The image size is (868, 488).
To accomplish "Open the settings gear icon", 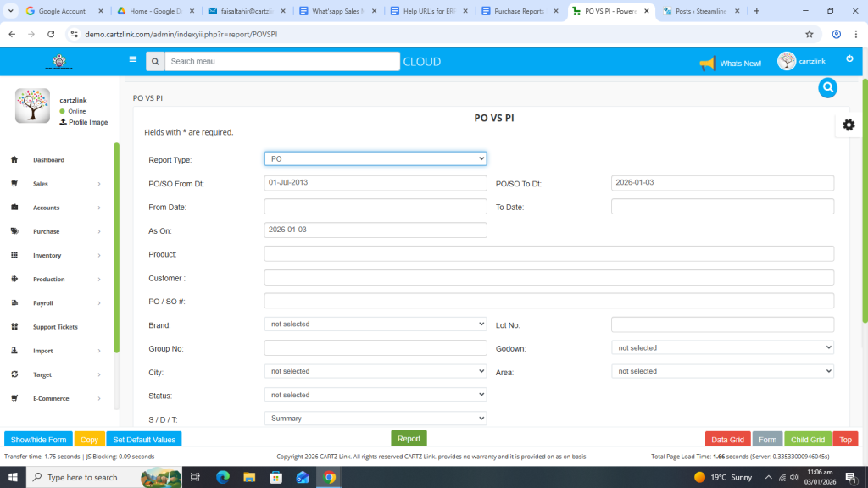I will coord(849,125).
